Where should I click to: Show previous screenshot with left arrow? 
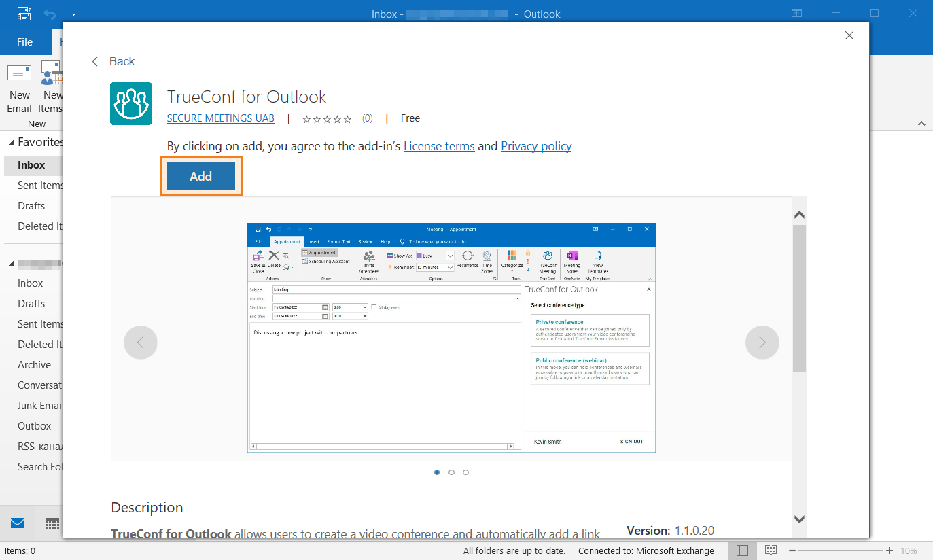141,343
